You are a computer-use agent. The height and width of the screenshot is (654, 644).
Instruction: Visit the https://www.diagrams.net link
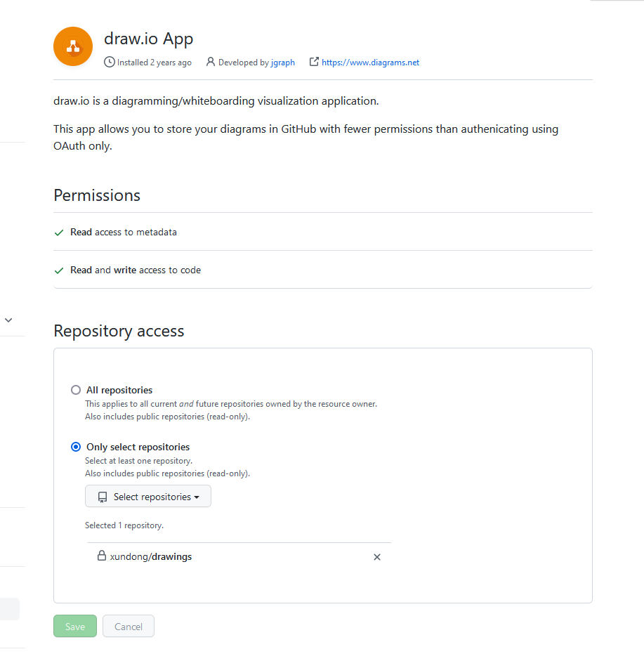click(x=370, y=63)
